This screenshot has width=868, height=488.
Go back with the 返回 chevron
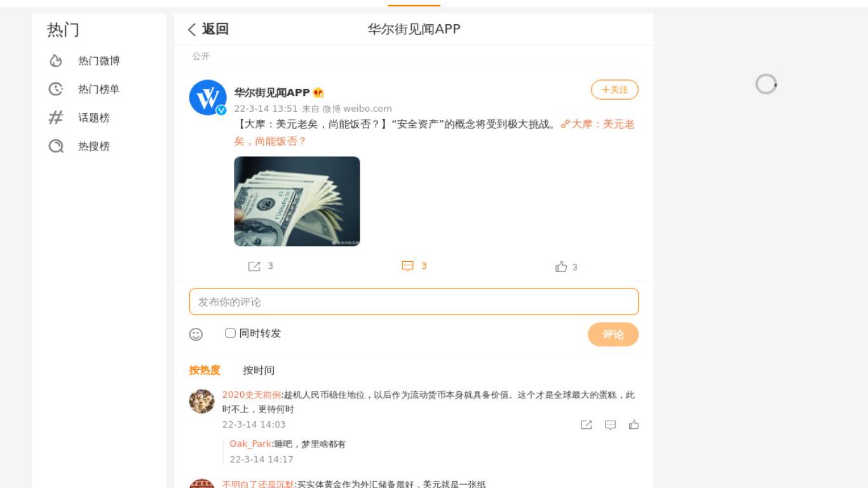[x=192, y=29]
